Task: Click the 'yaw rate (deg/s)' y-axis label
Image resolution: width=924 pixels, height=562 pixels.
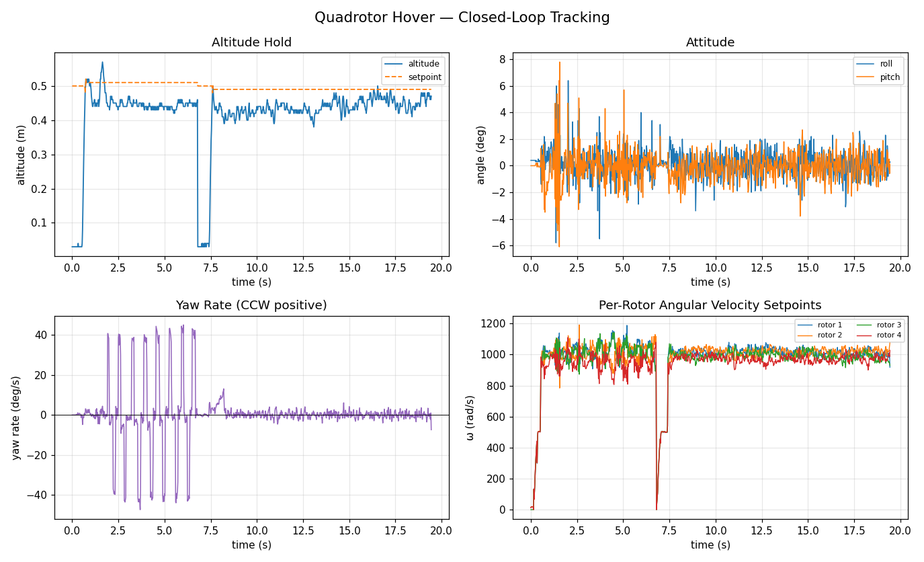Action: [15, 417]
